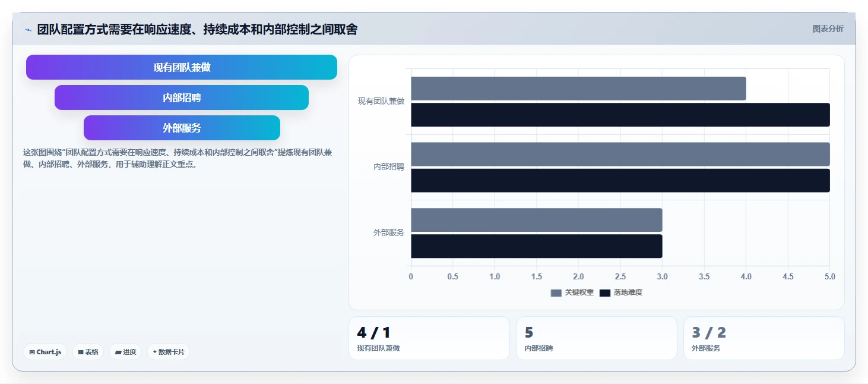The width and height of the screenshot is (868, 384).
Task: Click dark 落地难度 bar for 内部招聘
Action: [620, 180]
